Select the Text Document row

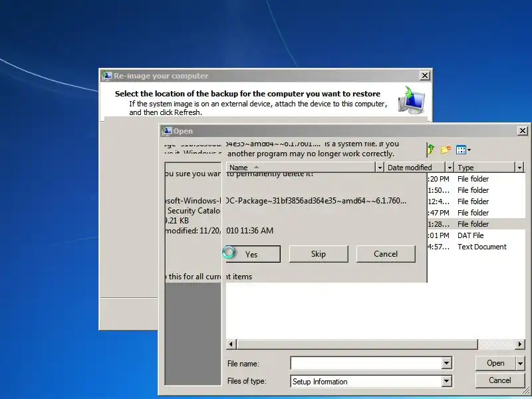[x=476, y=247]
